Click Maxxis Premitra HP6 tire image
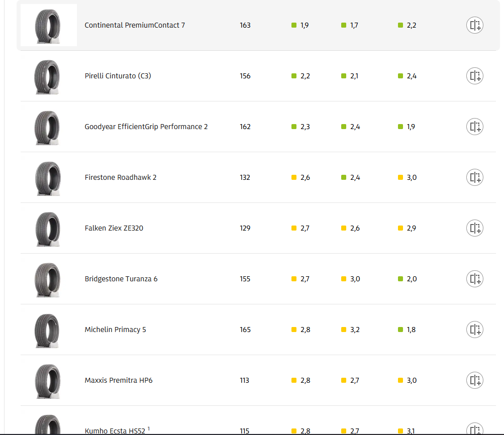The width and height of the screenshot is (504, 435). 48,380
